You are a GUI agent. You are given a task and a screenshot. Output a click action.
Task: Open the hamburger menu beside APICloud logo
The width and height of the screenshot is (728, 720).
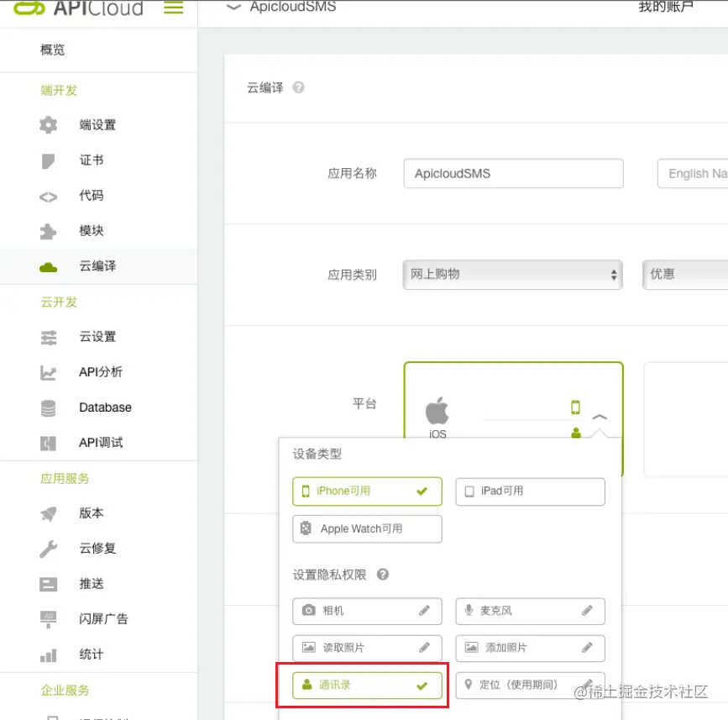(x=172, y=8)
